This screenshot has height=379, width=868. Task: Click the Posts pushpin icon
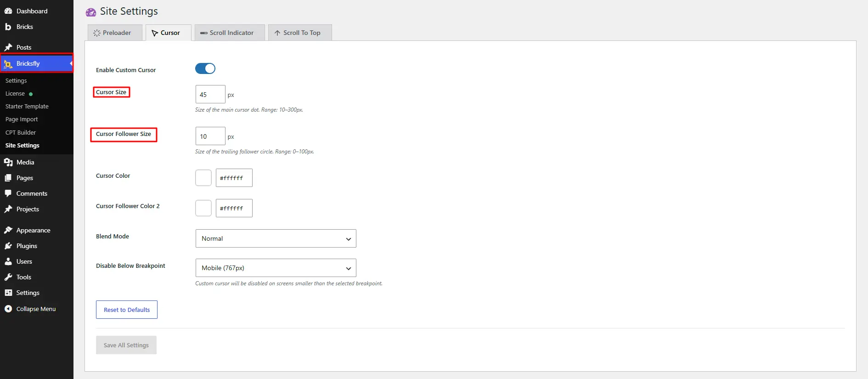(x=8, y=47)
